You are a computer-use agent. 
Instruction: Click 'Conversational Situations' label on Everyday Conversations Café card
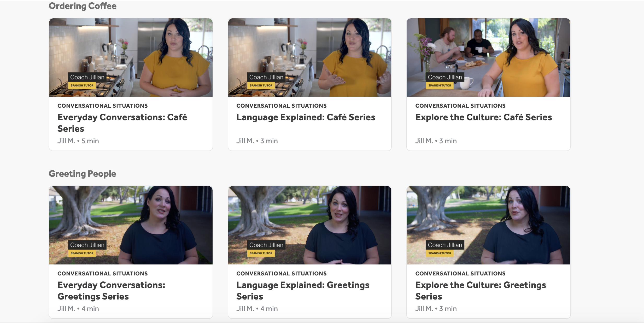103,106
